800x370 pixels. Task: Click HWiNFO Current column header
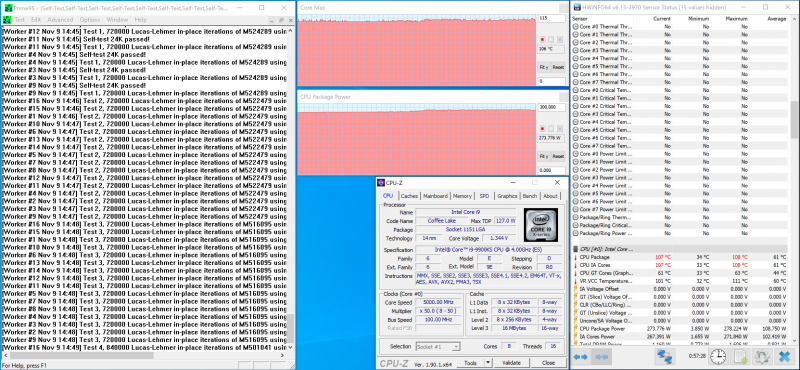[x=662, y=18]
